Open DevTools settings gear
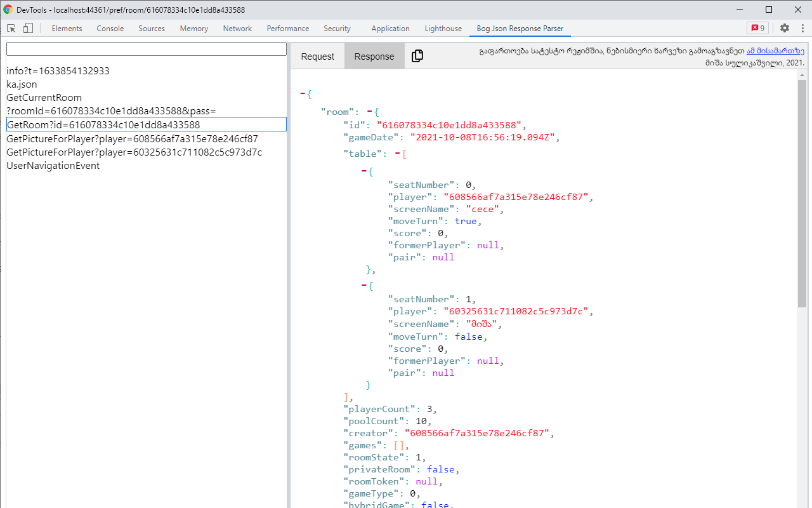The width and height of the screenshot is (812, 508). click(x=785, y=28)
